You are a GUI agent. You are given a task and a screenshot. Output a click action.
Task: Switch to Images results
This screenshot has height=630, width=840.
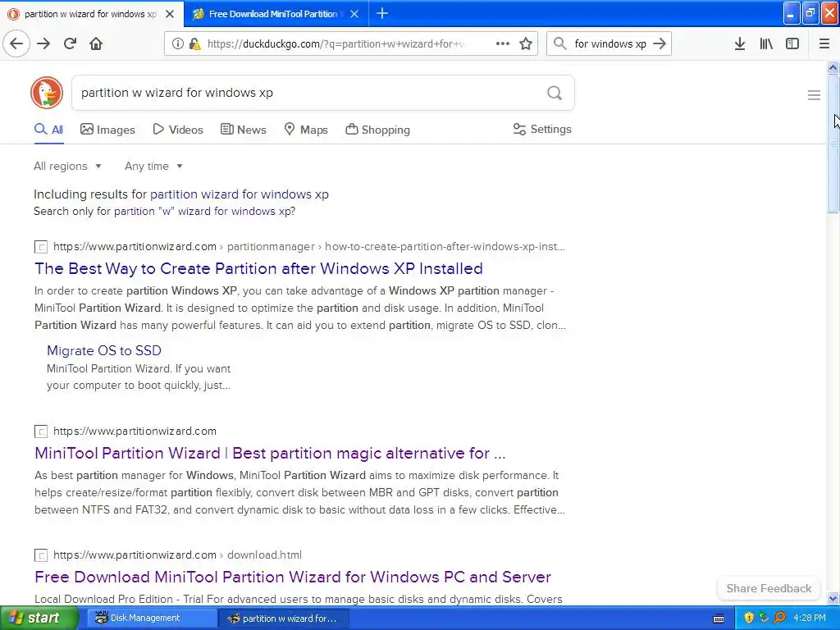point(107,130)
